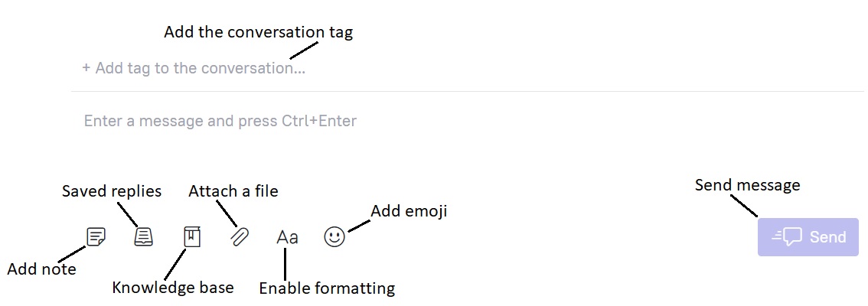Send the message with the Send button
Image resolution: width=868 pixels, height=306 pixels.
[808, 237]
